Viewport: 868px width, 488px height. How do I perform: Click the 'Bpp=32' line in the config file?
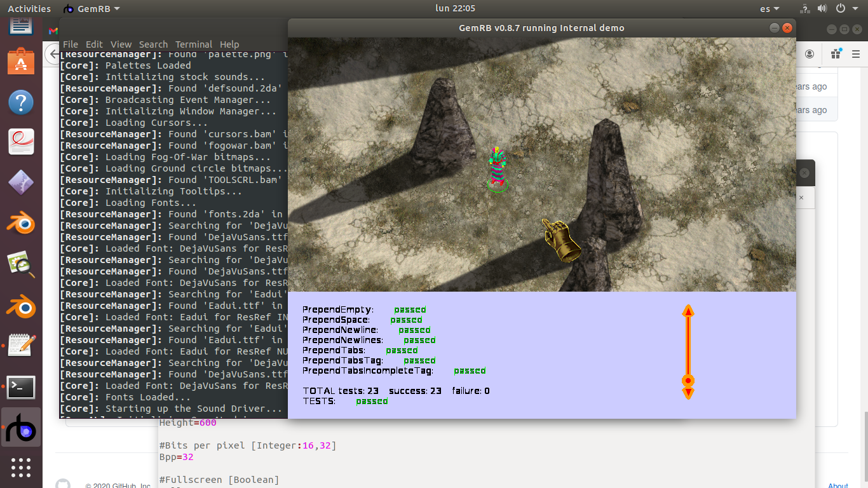point(176,457)
